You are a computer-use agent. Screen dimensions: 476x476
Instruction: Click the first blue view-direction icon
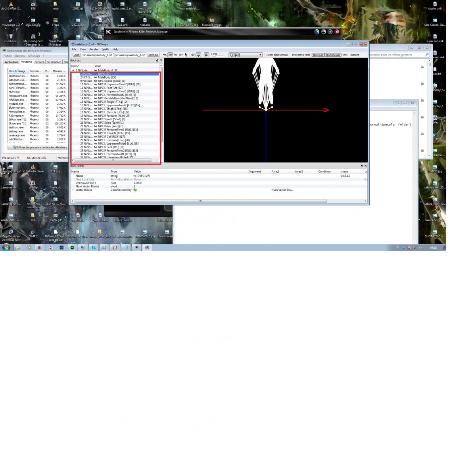(165, 55)
